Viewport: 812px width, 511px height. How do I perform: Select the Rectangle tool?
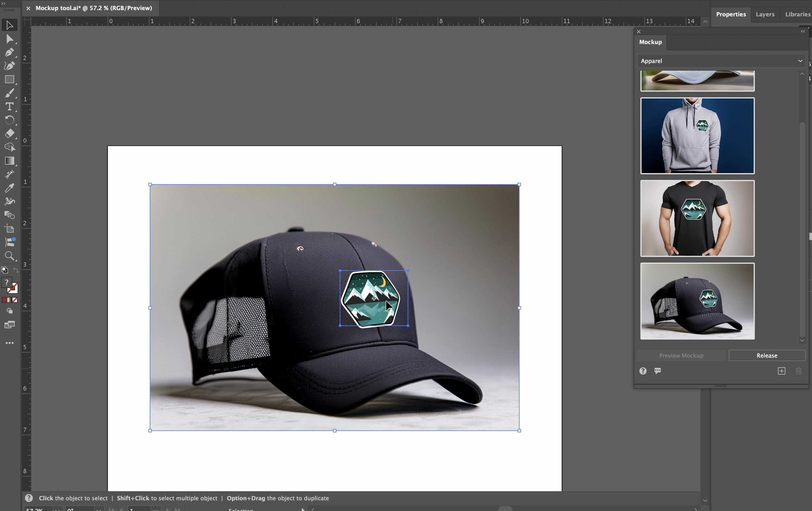click(x=9, y=80)
